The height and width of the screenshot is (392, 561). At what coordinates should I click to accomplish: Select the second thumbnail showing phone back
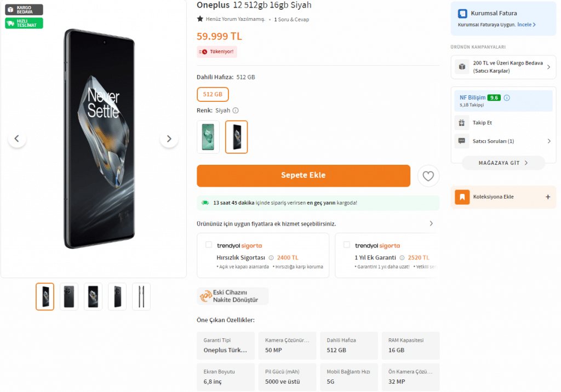pos(69,297)
